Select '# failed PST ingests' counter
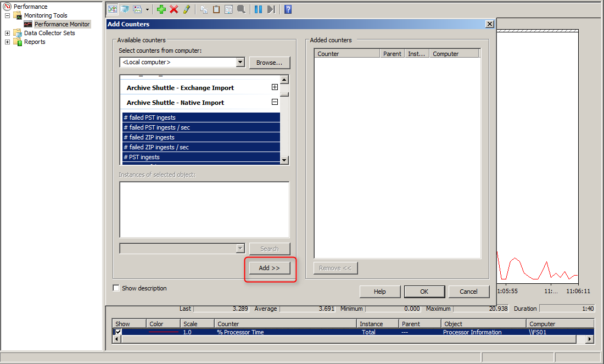Image resolution: width=604 pixels, height=364 pixels. coord(201,117)
